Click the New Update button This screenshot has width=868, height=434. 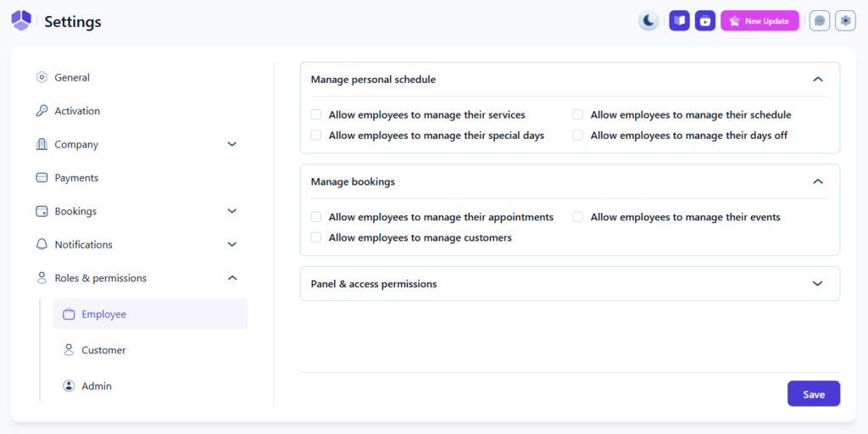[x=759, y=21]
